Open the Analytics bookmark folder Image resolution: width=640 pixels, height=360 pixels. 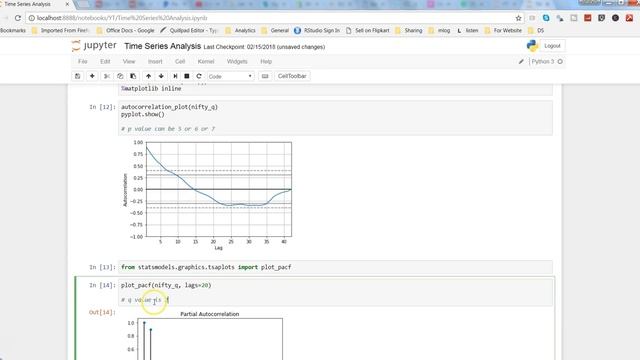(x=240, y=31)
